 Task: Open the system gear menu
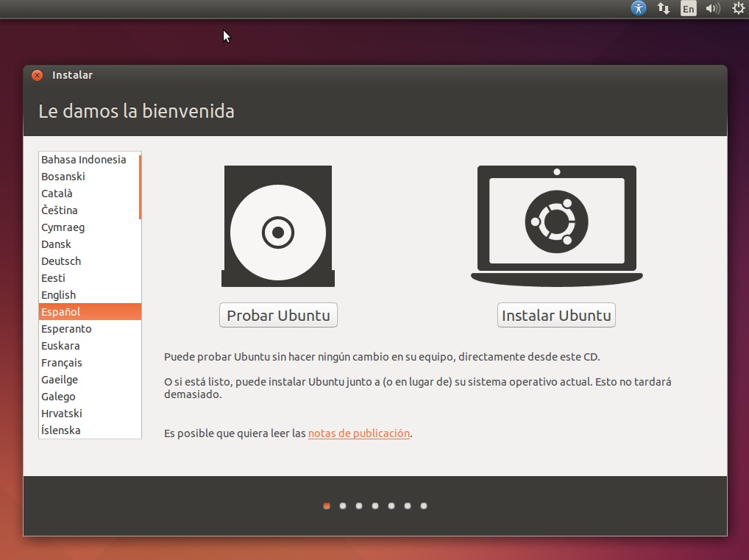[739, 8]
